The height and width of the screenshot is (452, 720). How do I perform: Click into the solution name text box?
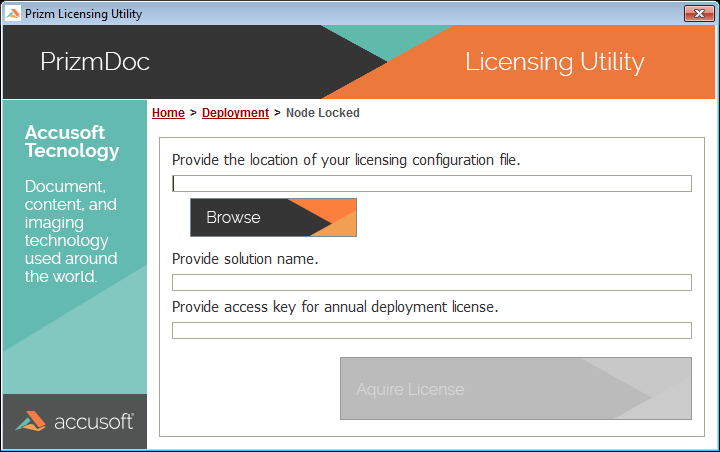431,282
